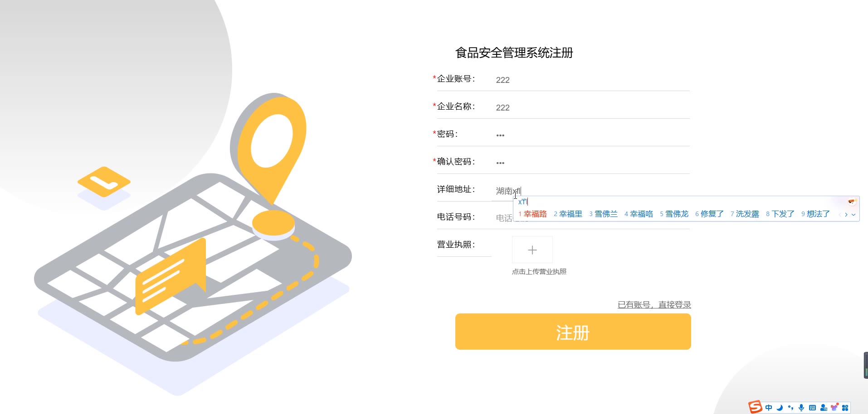Click the 注册 register button

tap(573, 332)
